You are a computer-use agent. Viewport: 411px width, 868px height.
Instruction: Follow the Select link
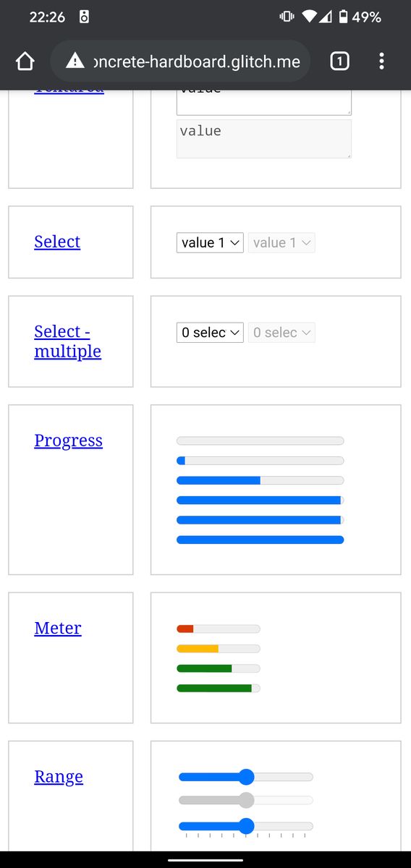tap(57, 242)
